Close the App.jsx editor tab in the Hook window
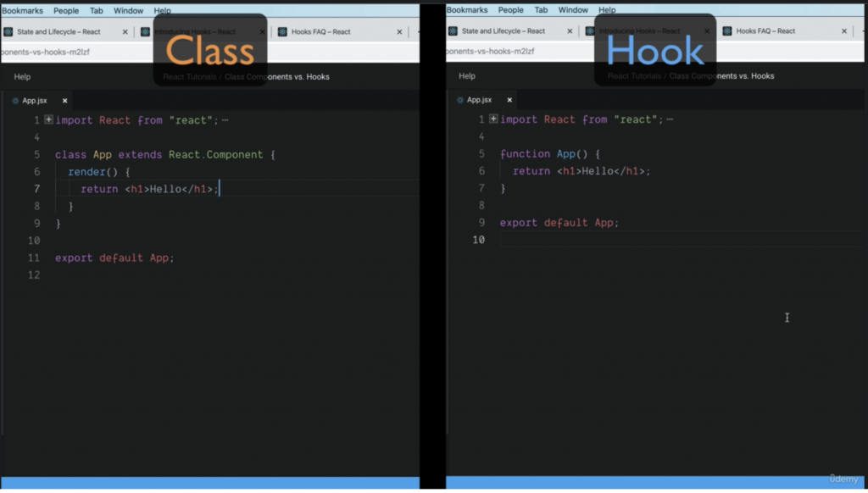The width and height of the screenshot is (868, 493). [x=509, y=100]
